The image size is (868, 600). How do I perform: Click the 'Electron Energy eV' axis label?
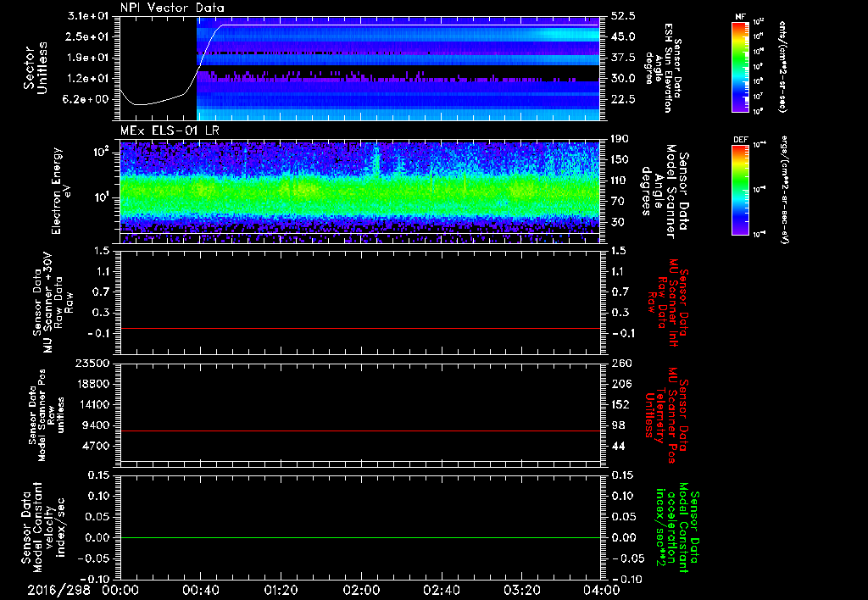tap(62, 191)
